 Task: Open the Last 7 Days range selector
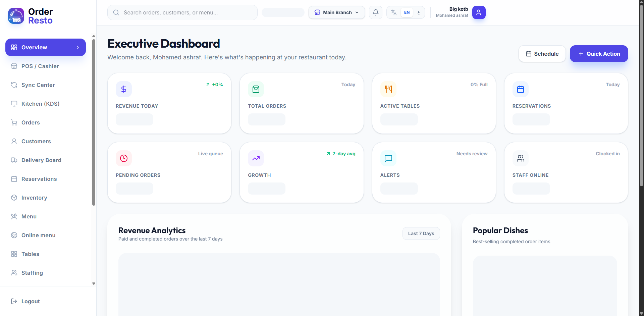(421, 233)
